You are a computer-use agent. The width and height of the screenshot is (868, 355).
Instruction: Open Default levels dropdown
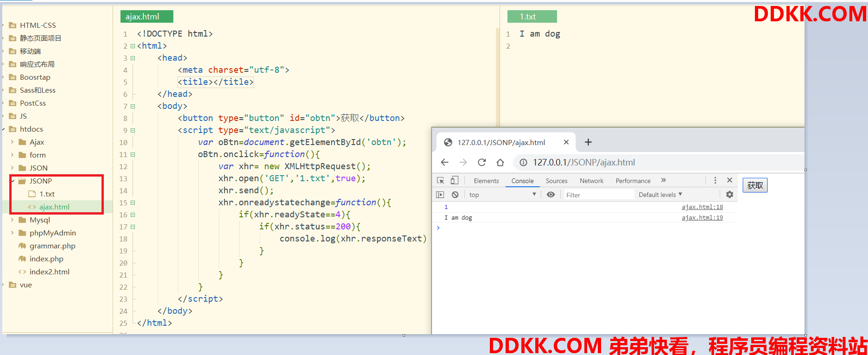[660, 195]
